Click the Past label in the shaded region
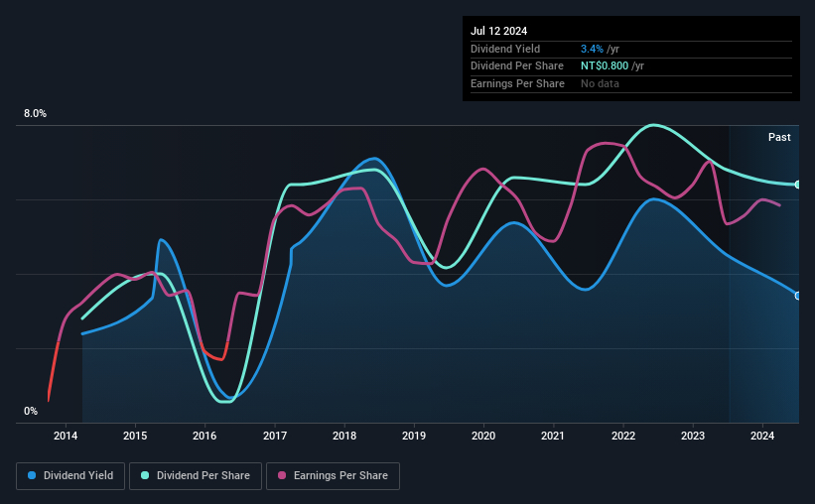This screenshot has height=504, width=815. coord(779,137)
